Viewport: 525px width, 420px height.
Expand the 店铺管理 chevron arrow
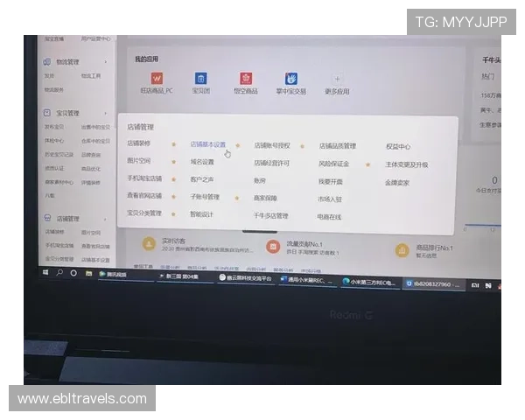pyautogui.click(x=105, y=220)
